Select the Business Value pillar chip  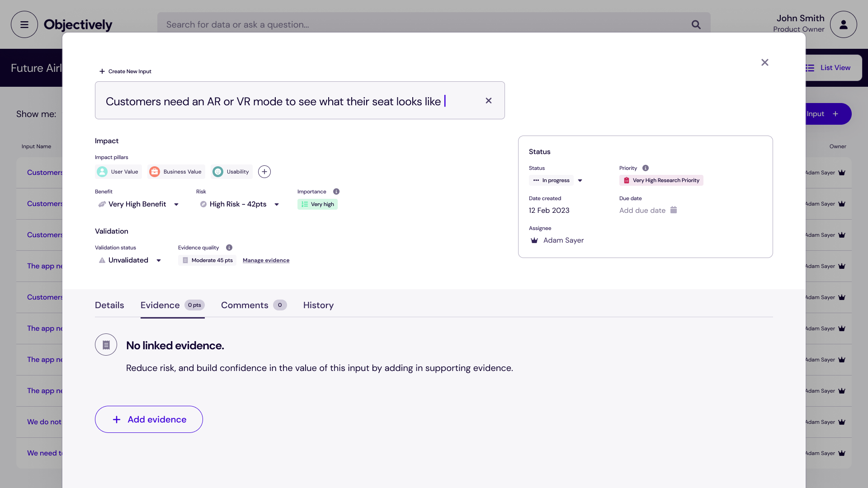tap(176, 172)
